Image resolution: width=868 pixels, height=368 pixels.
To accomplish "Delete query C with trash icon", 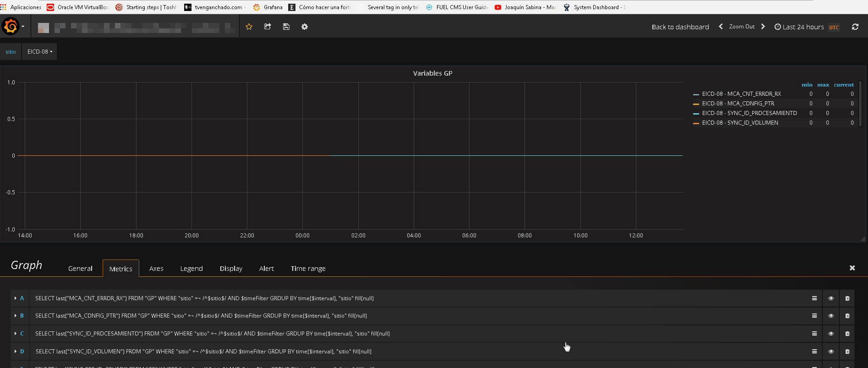I will coord(847,334).
